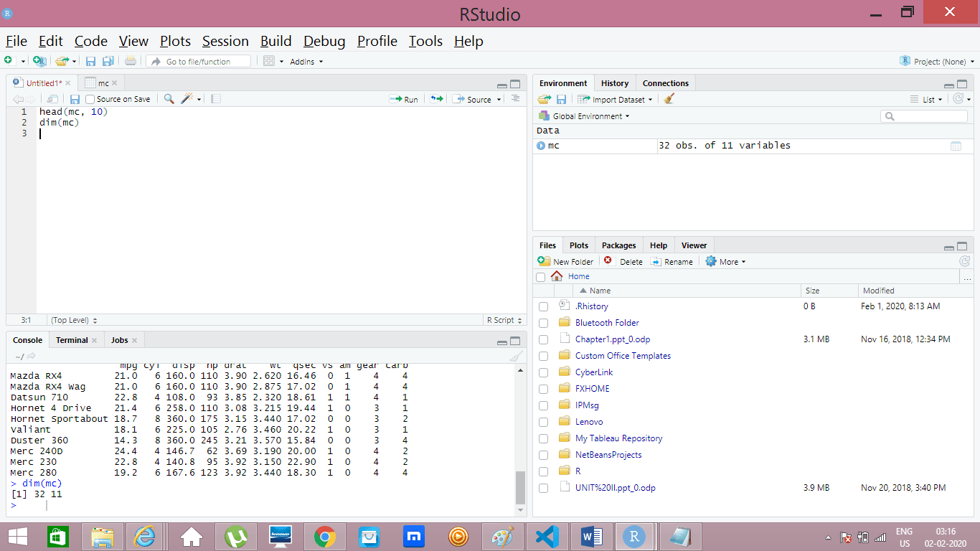The image size is (980, 551).
Task: Switch to the Packages tab
Action: (x=618, y=245)
